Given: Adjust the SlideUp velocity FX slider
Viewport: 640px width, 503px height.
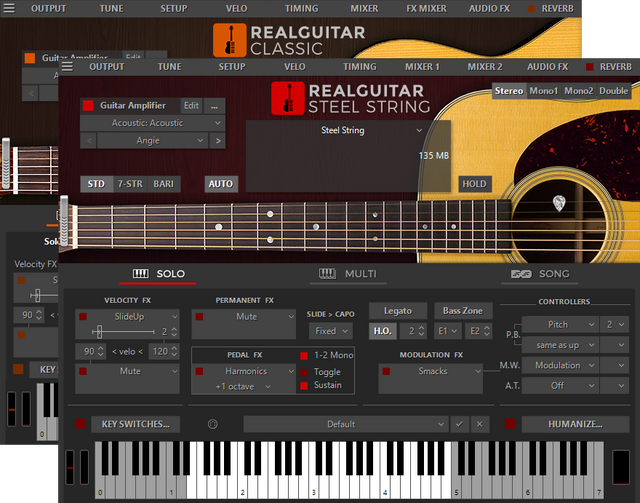Looking at the screenshot, I should click(x=98, y=331).
